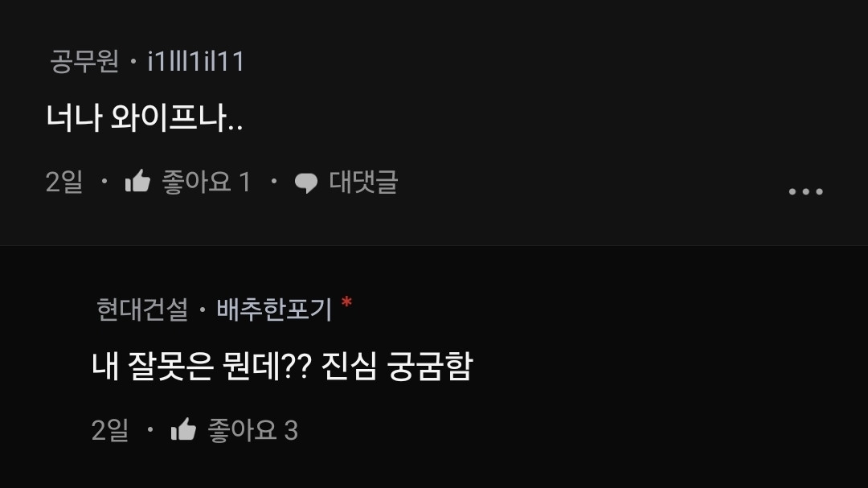Select the comment text '너나 와이프나..'
Image resolution: width=868 pixels, height=488 pixels.
[x=145, y=117]
